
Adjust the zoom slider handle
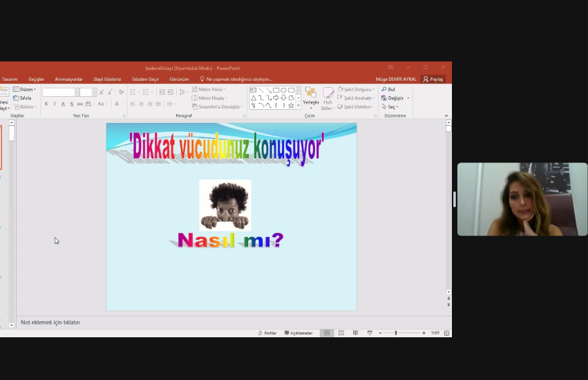(x=396, y=333)
